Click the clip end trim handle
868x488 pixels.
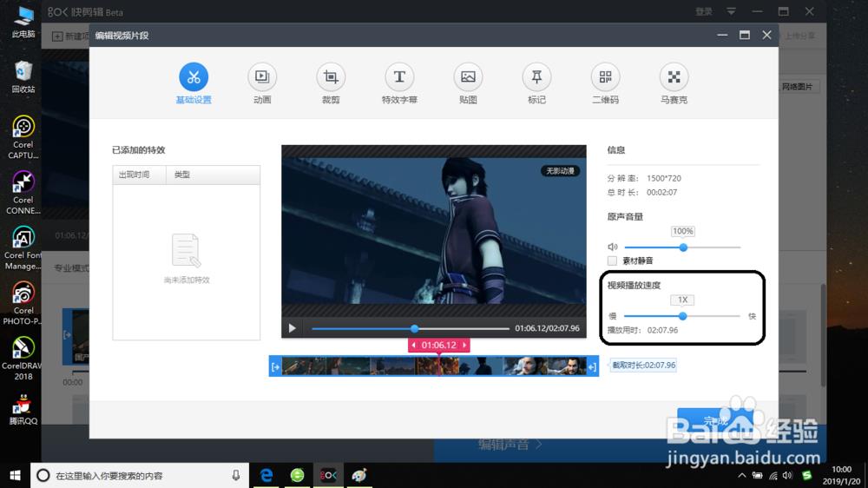pyautogui.click(x=592, y=366)
